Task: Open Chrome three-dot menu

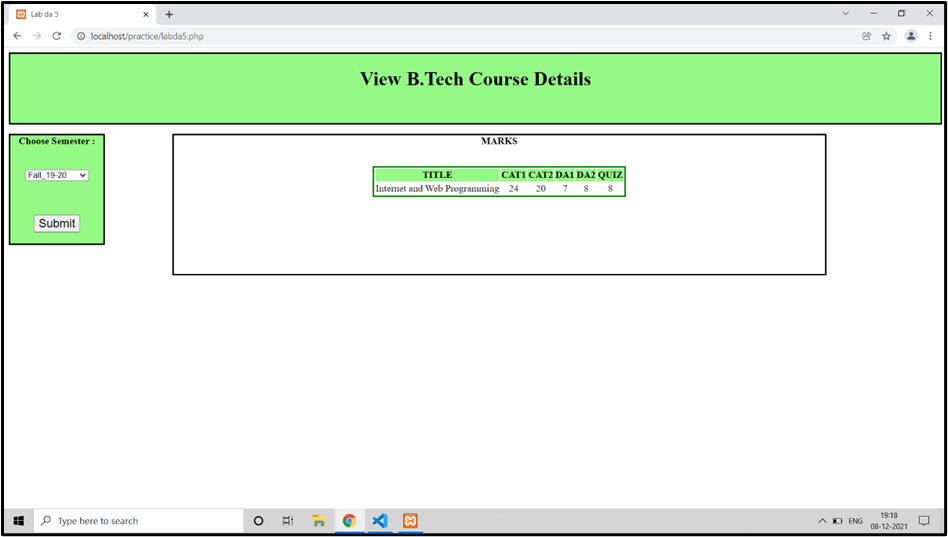Action: point(930,36)
